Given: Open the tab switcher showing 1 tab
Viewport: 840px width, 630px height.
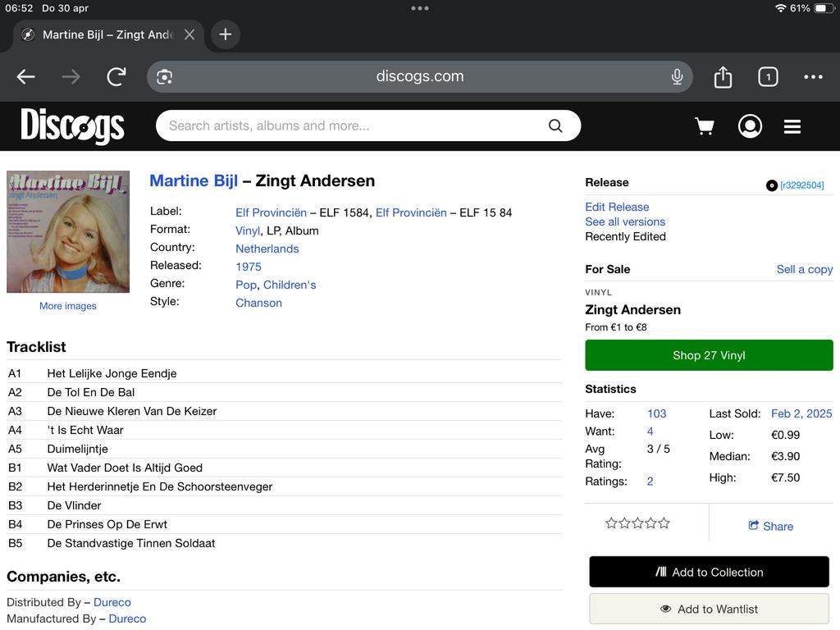Looking at the screenshot, I should [x=768, y=76].
